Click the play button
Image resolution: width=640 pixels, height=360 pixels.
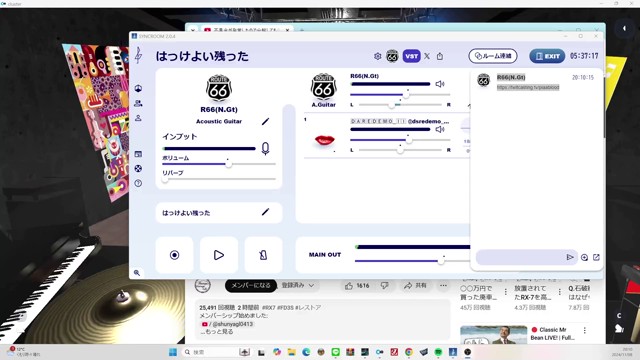click(x=219, y=255)
